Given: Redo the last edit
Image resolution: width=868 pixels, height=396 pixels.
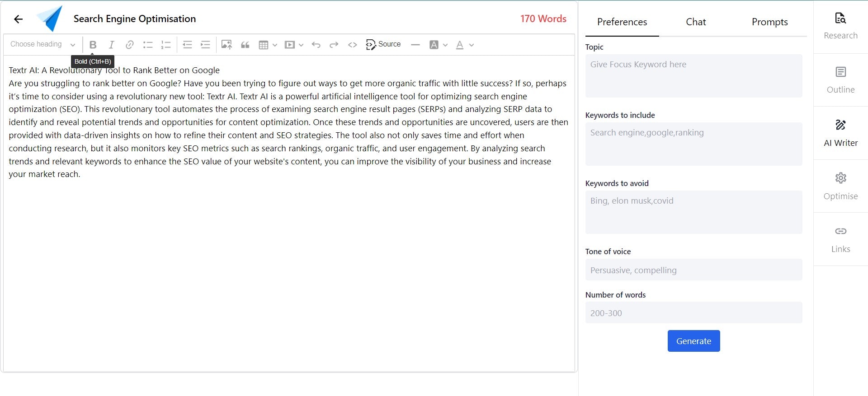Looking at the screenshot, I should coord(334,45).
